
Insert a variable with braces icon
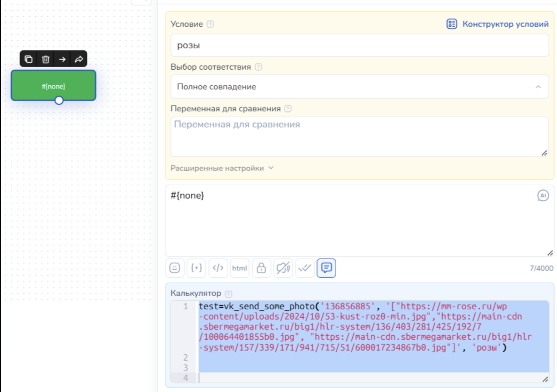(x=196, y=268)
